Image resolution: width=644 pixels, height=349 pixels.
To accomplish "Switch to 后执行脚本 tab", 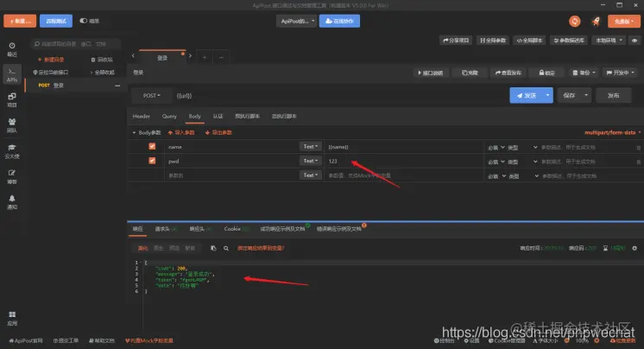I will point(284,117).
